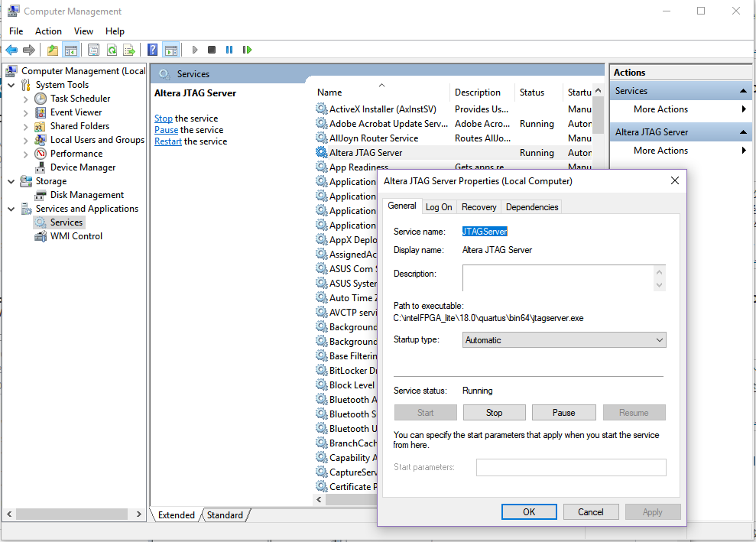Go up one level with the folder icon

pos(53,50)
